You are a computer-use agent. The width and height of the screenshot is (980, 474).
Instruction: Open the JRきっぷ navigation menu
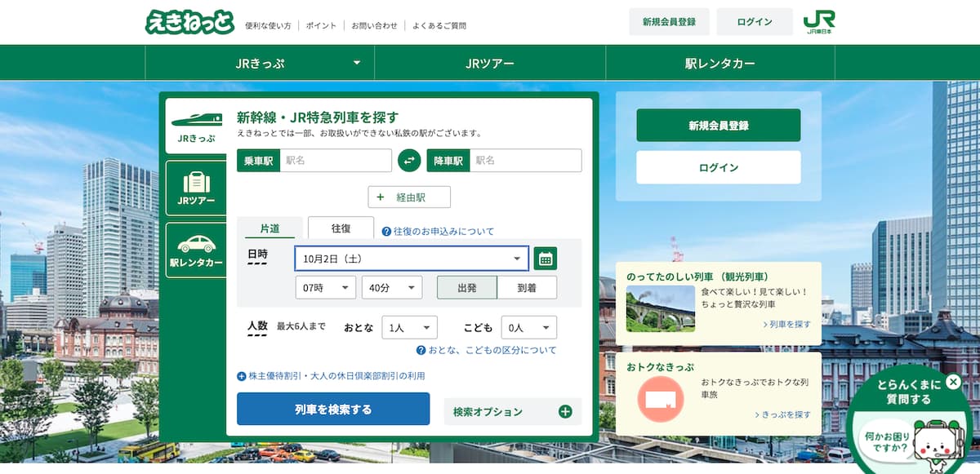tap(260, 63)
